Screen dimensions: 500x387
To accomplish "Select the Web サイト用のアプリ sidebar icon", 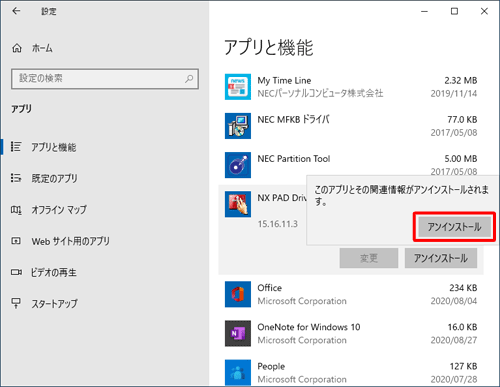I will tap(16, 241).
